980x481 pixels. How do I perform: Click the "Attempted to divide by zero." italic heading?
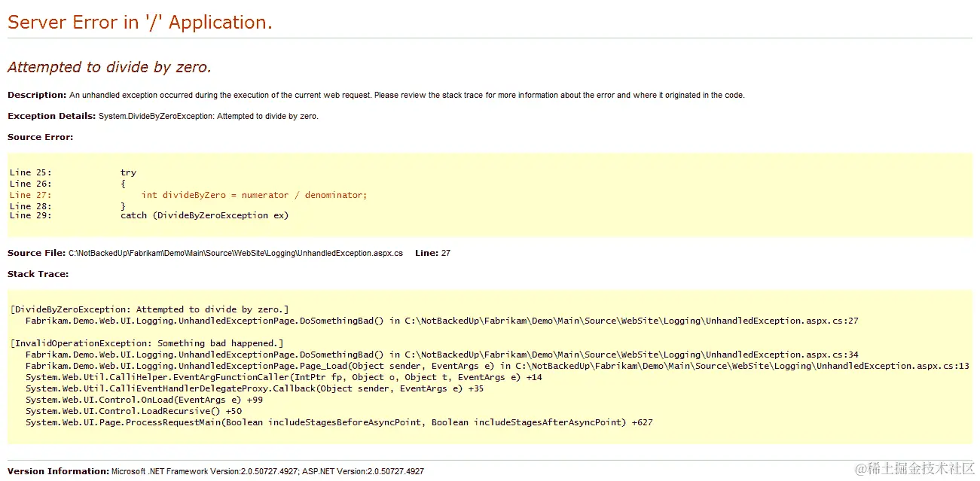click(109, 67)
